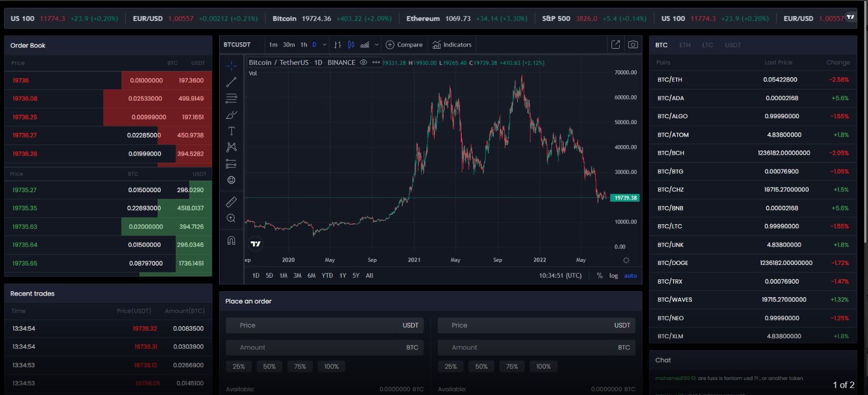Toggle log scale on chart
This screenshot has height=395, width=868.
613,276
